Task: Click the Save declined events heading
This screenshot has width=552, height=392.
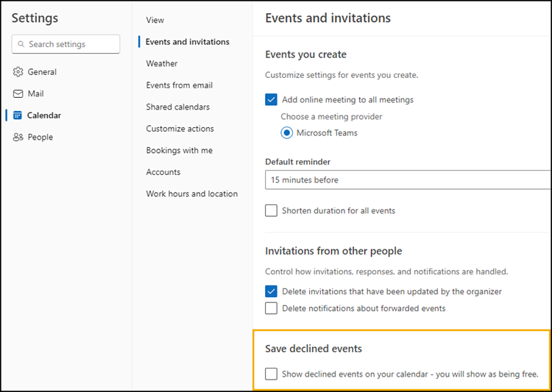Action: coord(314,349)
